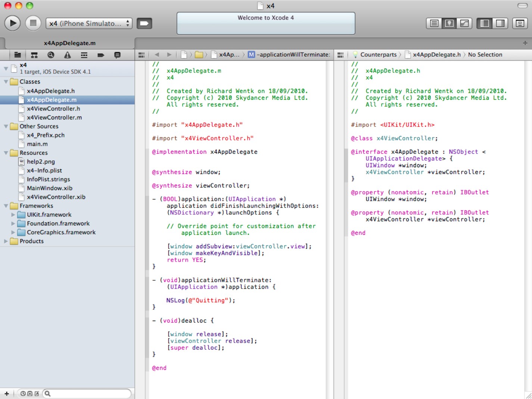The width and height of the screenshot is (532, 399).
Task: Toggle the navigator pane visibility button
Action: pos(485,24)
